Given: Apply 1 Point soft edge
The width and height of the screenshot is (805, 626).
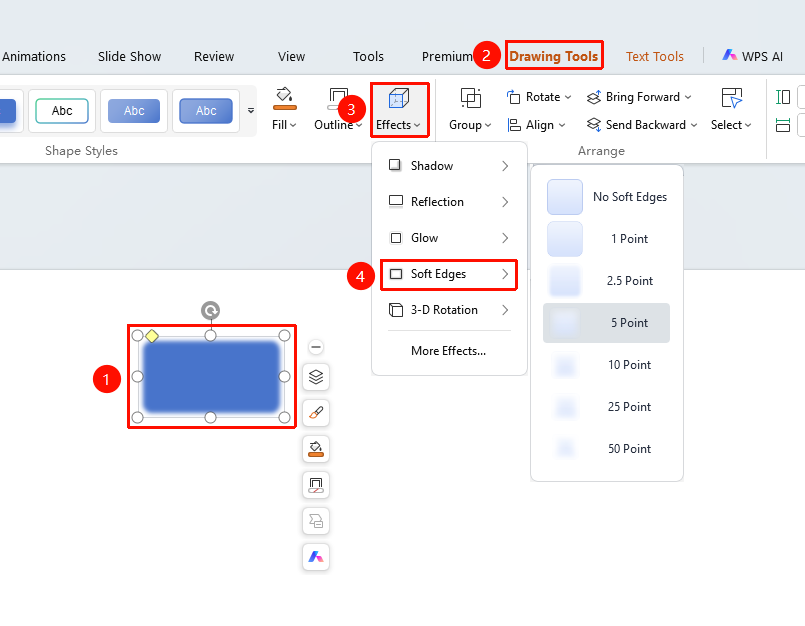Looking at the screenshot, I should coord(607,239).
